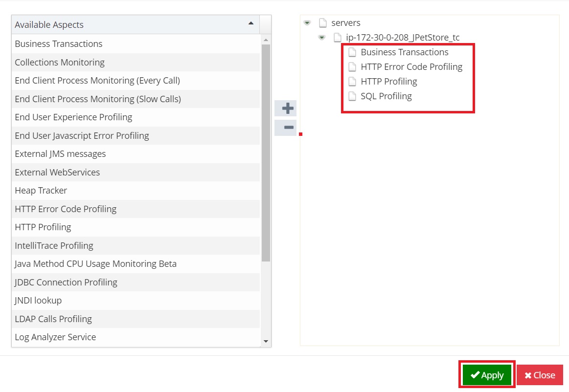Screen dimensions: 569x392
Task: Select End Client Process Monitoring (Slow Calls)
Action: 136,99
